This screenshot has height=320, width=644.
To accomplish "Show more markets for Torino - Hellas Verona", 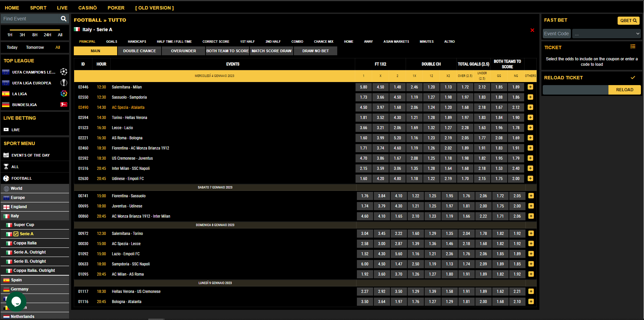I will tap(530, 117).
